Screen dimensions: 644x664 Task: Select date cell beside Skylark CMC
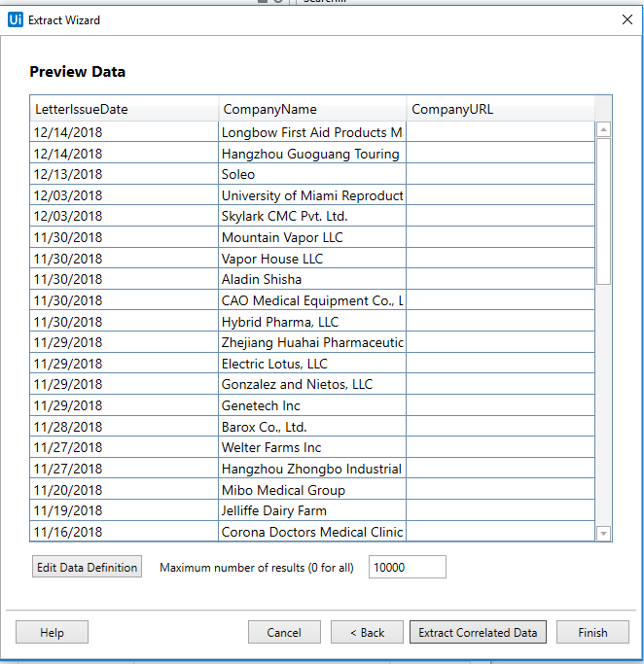click(125, 216)
